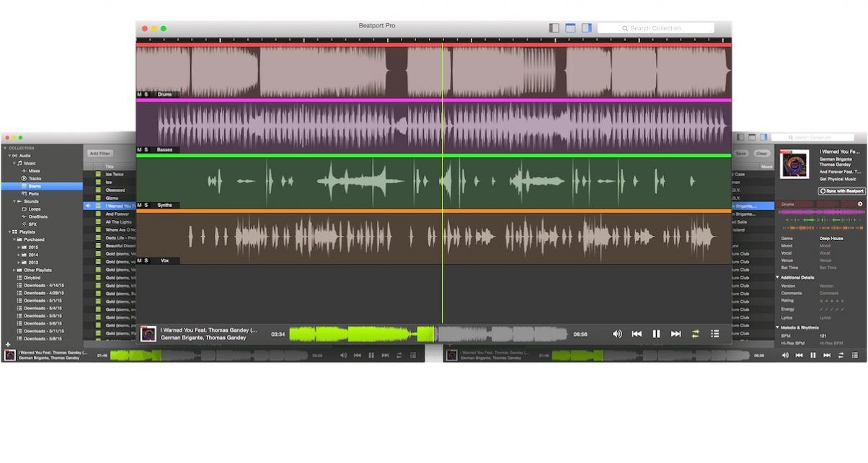Viewport: 868px width, 463px height.
Task: Click the Search Collection field in front window
Action: tap(656, 28)
